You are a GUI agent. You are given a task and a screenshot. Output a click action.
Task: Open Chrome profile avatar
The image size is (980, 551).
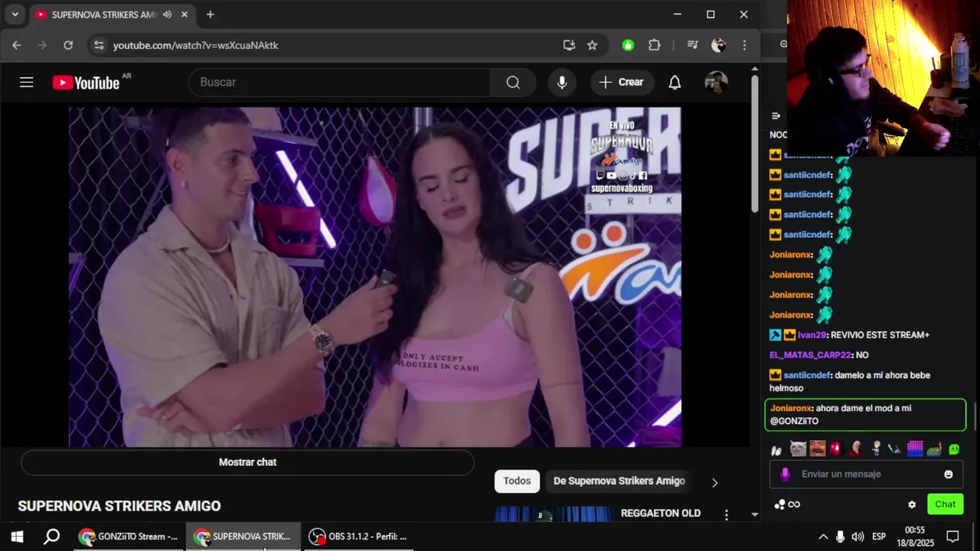tap(718, 45)
